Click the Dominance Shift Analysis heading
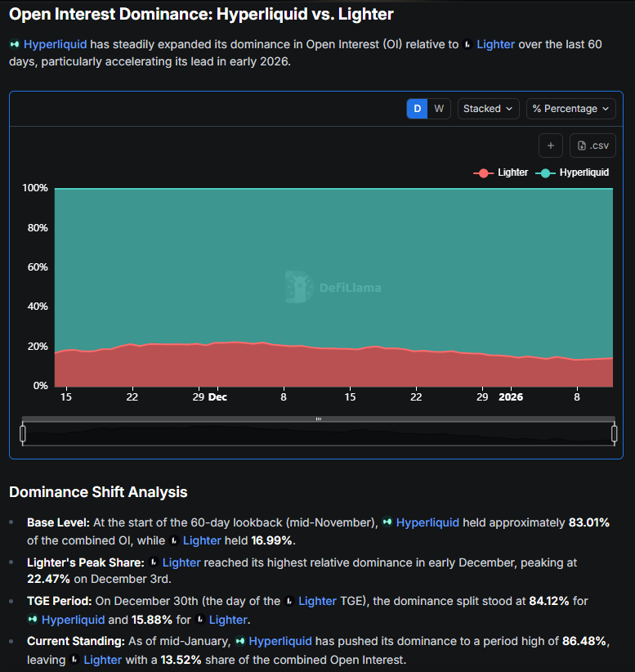 (x=98, y=492)
